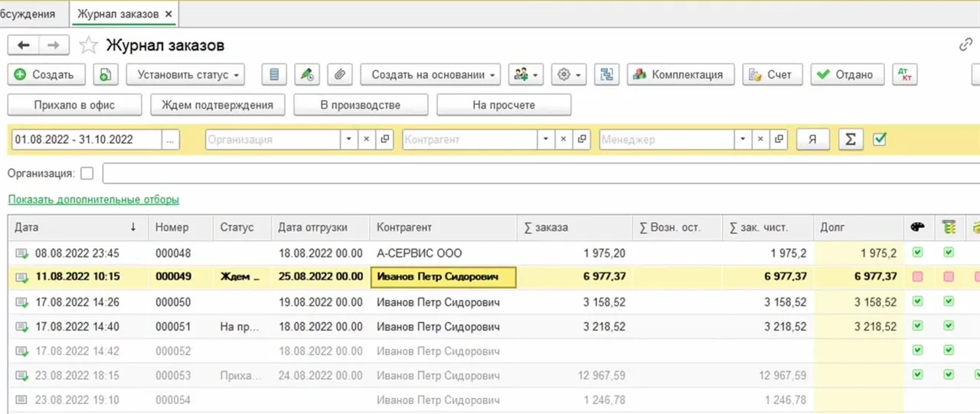Click the list document icon after Установить статус
Viewport: 980px width, 414px height.
click(x=274, y=75)
